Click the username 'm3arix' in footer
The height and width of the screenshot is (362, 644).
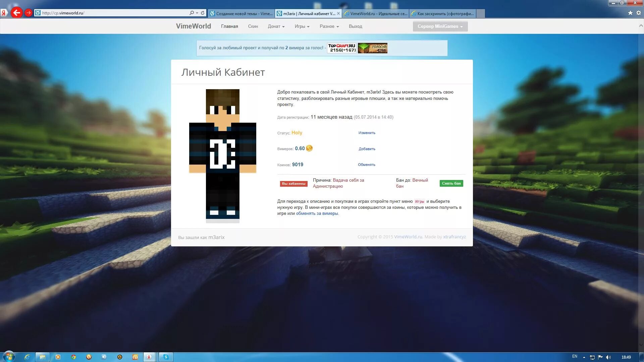click(x=216, y=237)
